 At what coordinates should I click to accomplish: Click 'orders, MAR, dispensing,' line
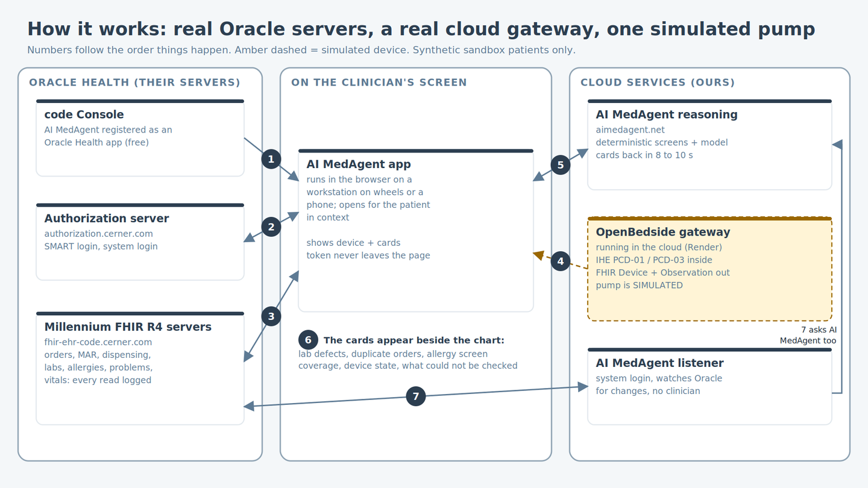click(98, 355)
